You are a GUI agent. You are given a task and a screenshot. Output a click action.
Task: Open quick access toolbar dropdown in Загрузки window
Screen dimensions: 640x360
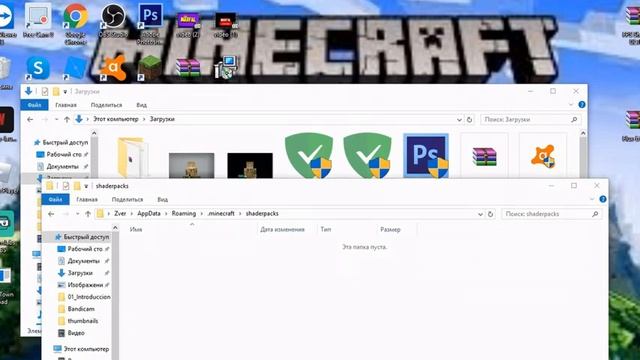point(65,92)
